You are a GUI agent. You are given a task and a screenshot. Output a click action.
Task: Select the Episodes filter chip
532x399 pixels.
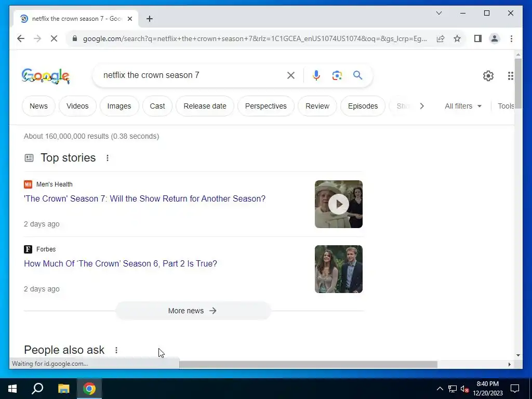[x=363, y=106]
